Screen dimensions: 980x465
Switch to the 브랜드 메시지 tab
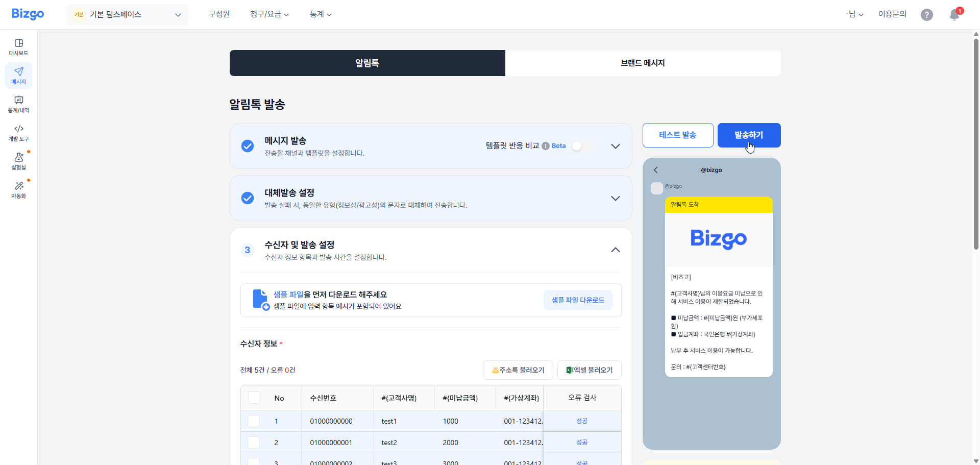click(x=642, y=63)
